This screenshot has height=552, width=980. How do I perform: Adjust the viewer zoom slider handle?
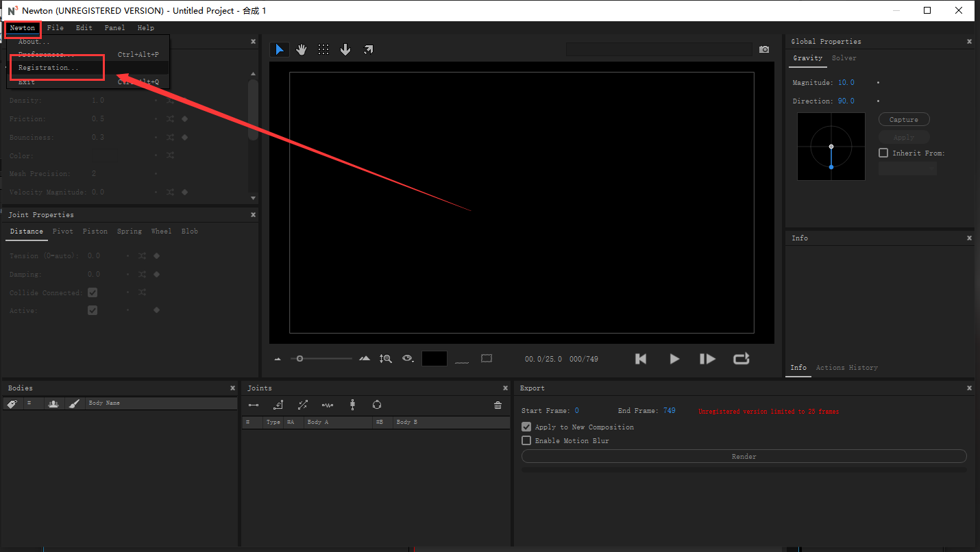pyautogui.click(x=299, y=358)
